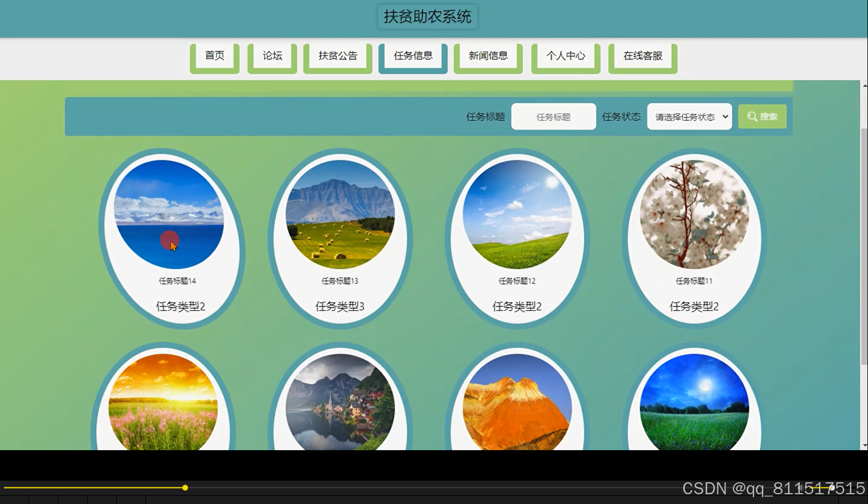This screenshot has width=868, height=504.
Task: Open 在线客服 online customer service
Action: point(642,56)
